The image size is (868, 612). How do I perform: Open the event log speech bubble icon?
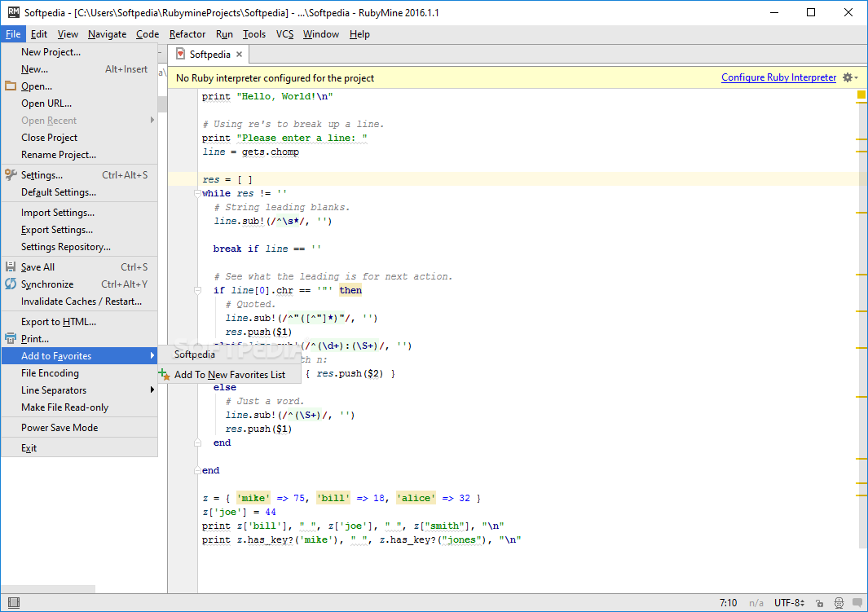click(x=858, y=603)
